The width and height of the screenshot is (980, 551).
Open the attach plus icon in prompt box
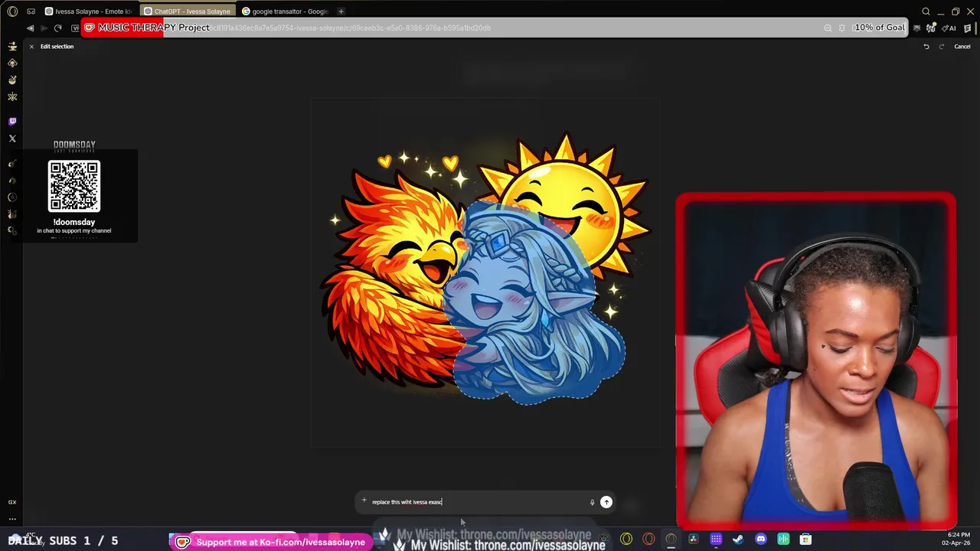pos(364,501)
